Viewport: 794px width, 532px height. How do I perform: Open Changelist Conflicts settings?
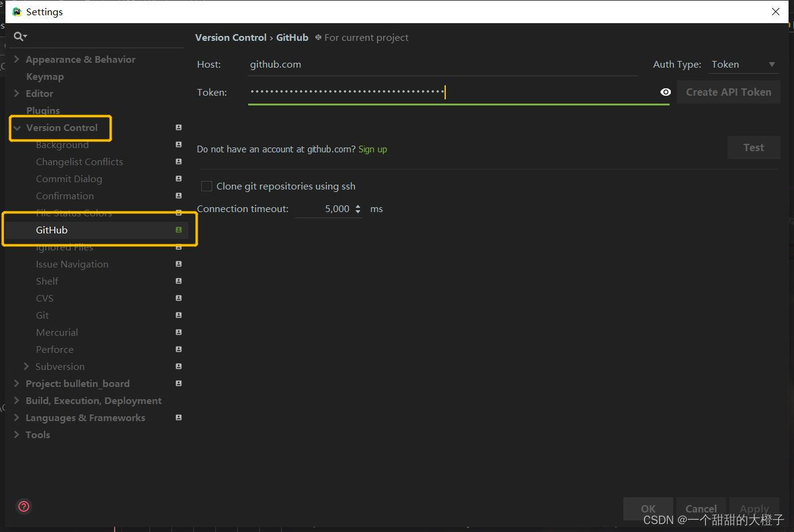[x=79, y=161]
